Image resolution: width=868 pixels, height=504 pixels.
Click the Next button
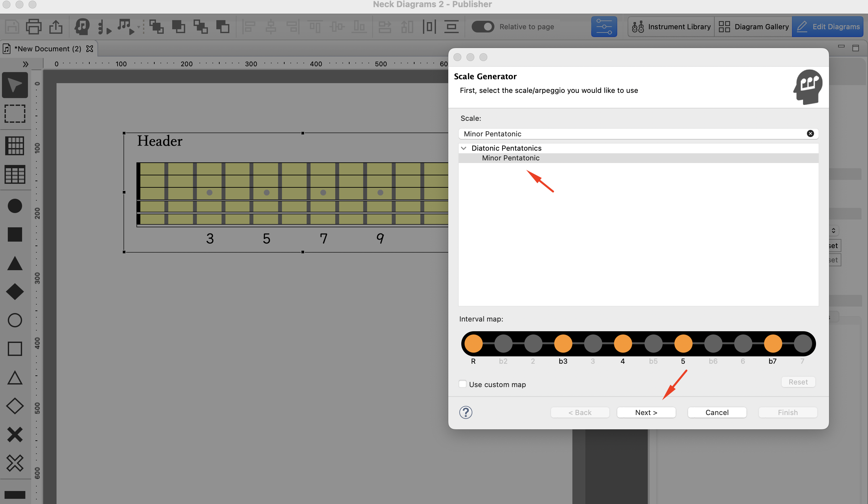pos(646,412)
